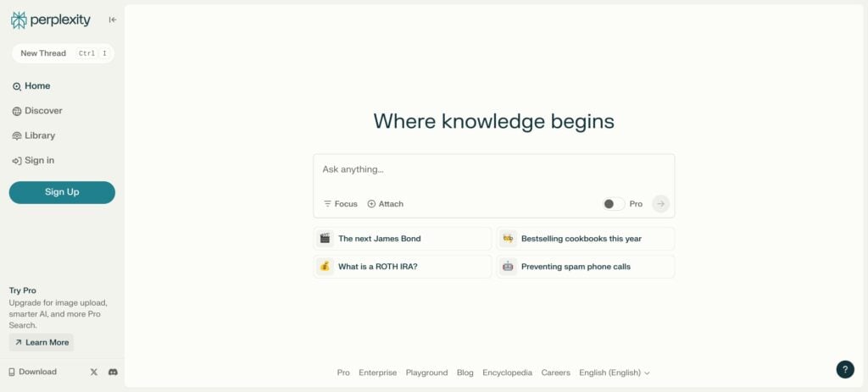Open the X (Twitter) social icon
Viewport: 868px width, 392px height.
coord(94,372)
